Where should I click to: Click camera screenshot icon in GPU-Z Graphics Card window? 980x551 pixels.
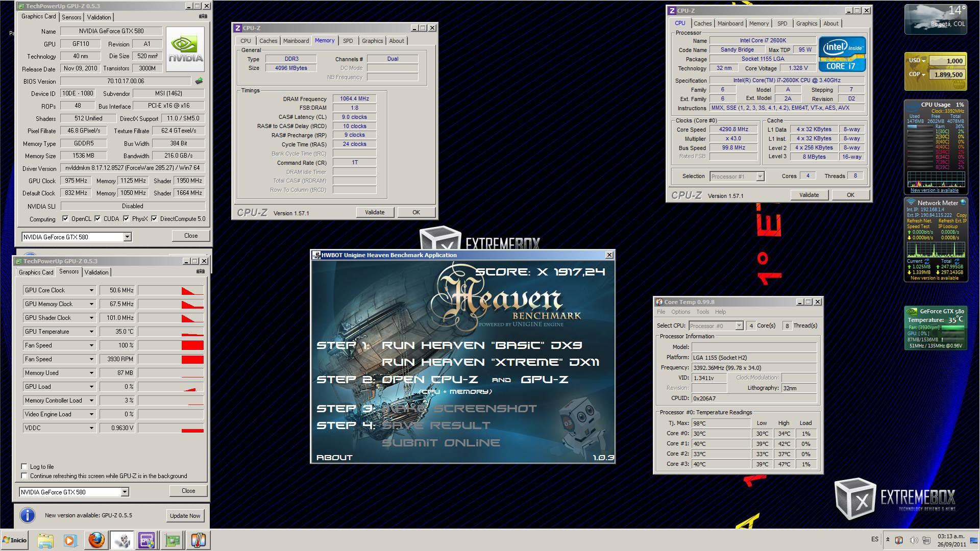point(203,16)
